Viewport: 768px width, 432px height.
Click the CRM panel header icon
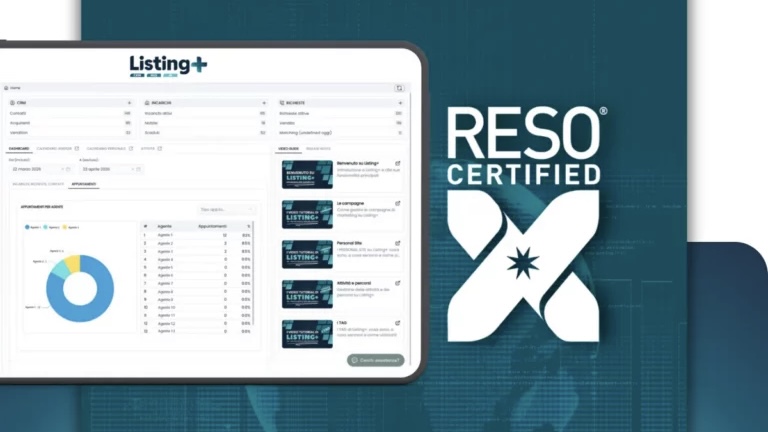pos(12,103)
